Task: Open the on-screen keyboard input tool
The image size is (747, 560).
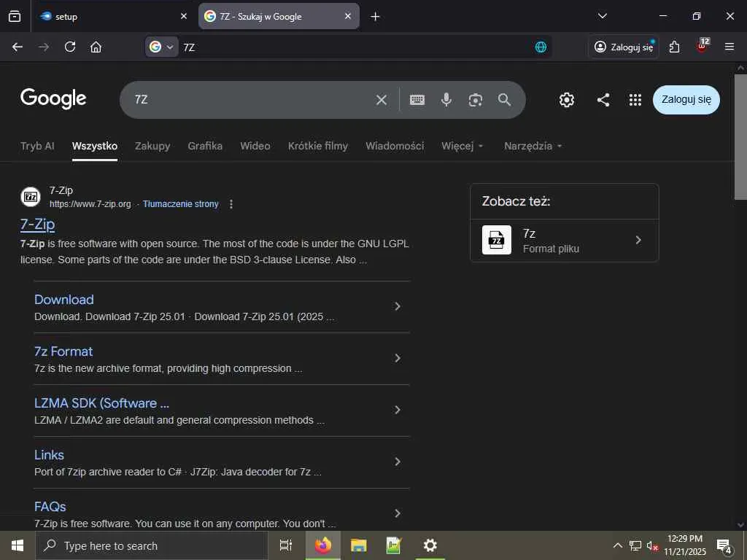Action: click(417, 99)
